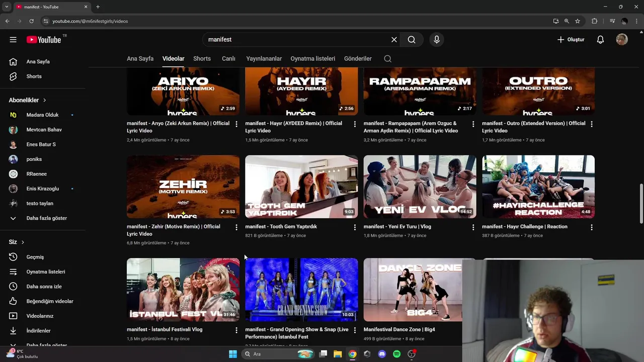Screen dimensions: 644x362
Task: Open options for the Rampapapam Remix video
Action: [473, 124]
